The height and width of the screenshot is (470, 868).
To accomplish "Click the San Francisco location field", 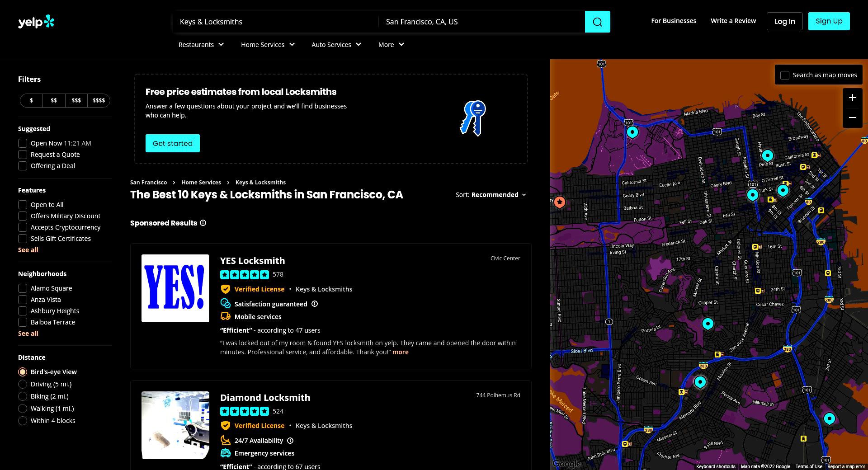I will point(482,22).
